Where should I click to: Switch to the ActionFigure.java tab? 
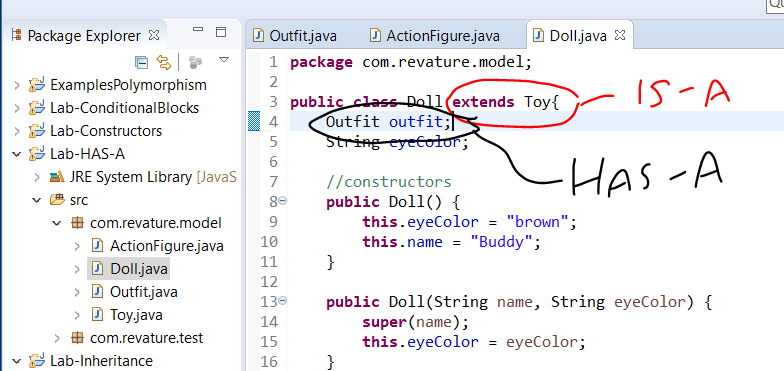(x=434, y=36)
